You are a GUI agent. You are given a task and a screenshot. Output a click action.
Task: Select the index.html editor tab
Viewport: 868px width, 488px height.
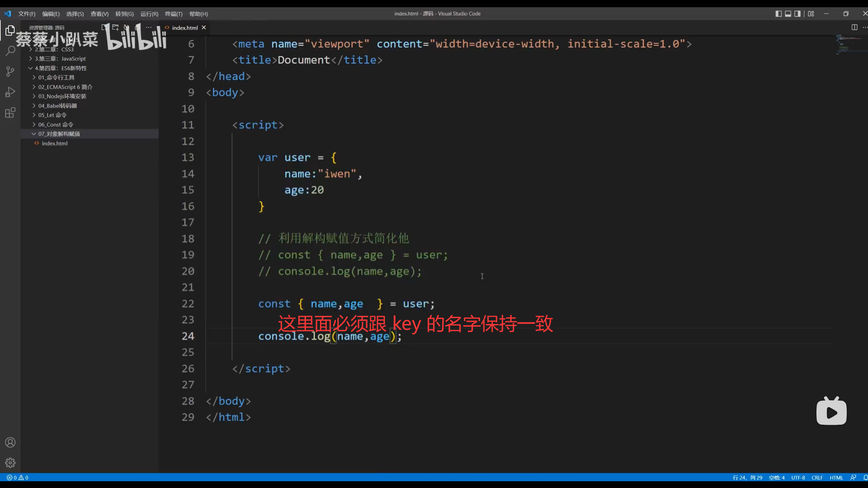[x=184, y=28]
